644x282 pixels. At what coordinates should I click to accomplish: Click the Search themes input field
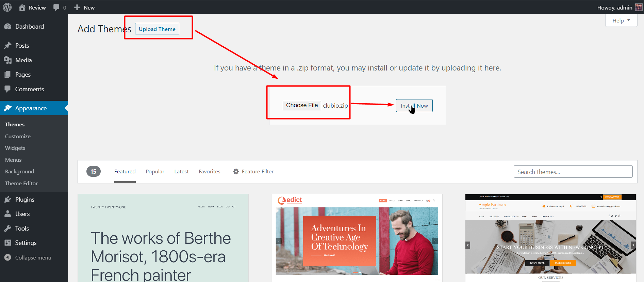point(573,172)
